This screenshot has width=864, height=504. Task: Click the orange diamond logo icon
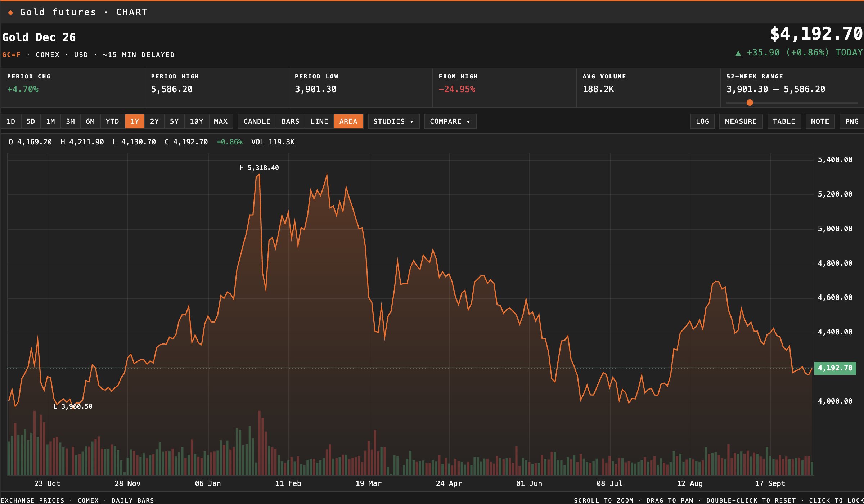point(11,13)
